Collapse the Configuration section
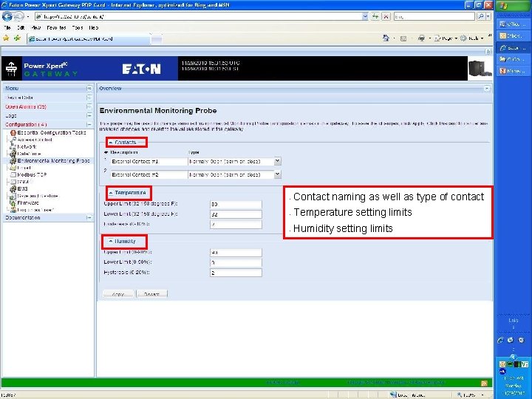The image size is (532, 399). (x=89, y=125)
